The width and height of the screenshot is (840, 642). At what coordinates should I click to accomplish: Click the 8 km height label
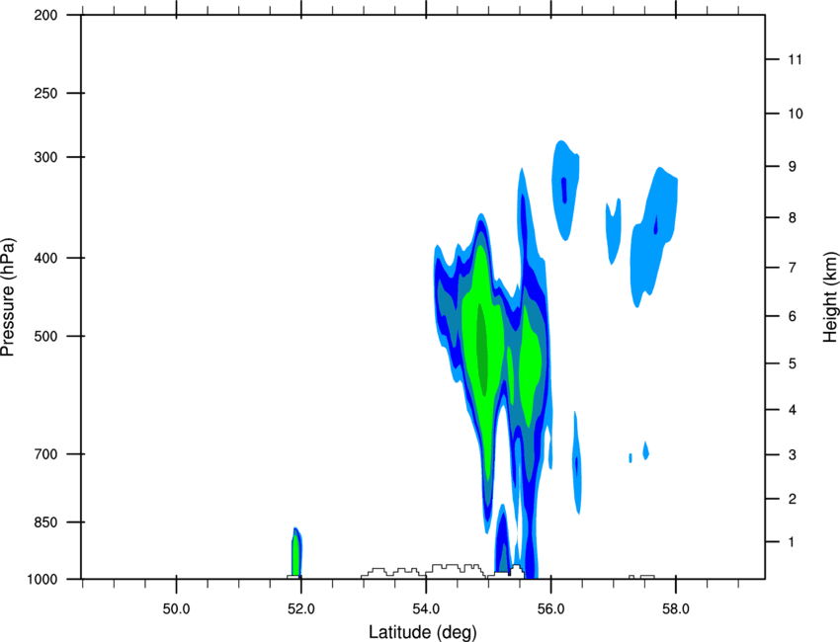click(793, 218)
